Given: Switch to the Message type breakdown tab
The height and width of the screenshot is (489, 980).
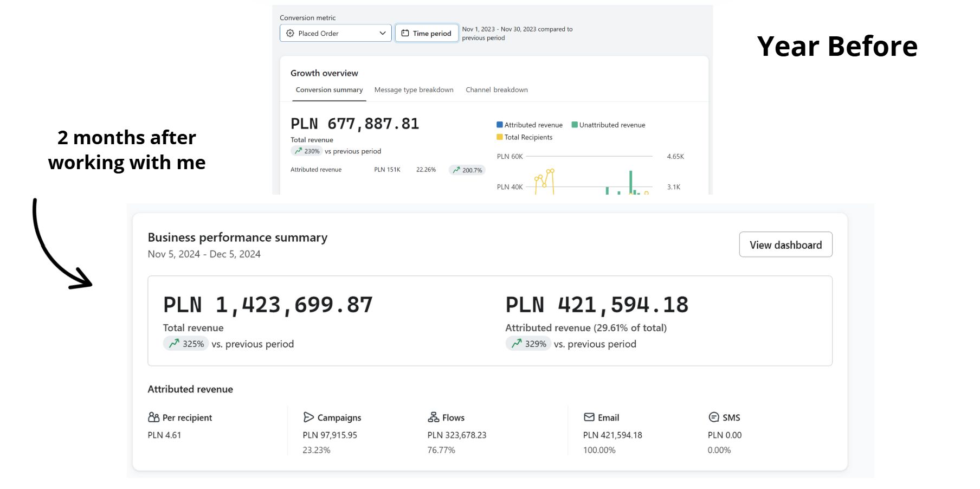Looking at the screenshot, I should pos(414,90).
